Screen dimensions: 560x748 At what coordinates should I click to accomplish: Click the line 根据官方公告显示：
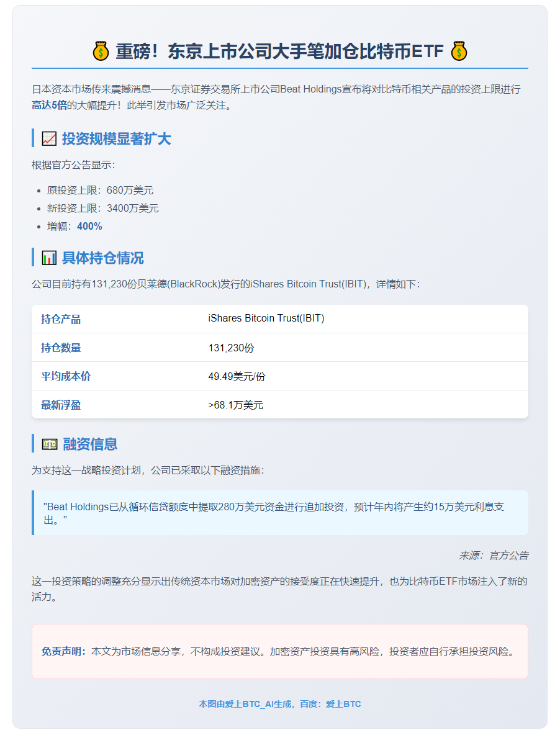tap(73, 165)
